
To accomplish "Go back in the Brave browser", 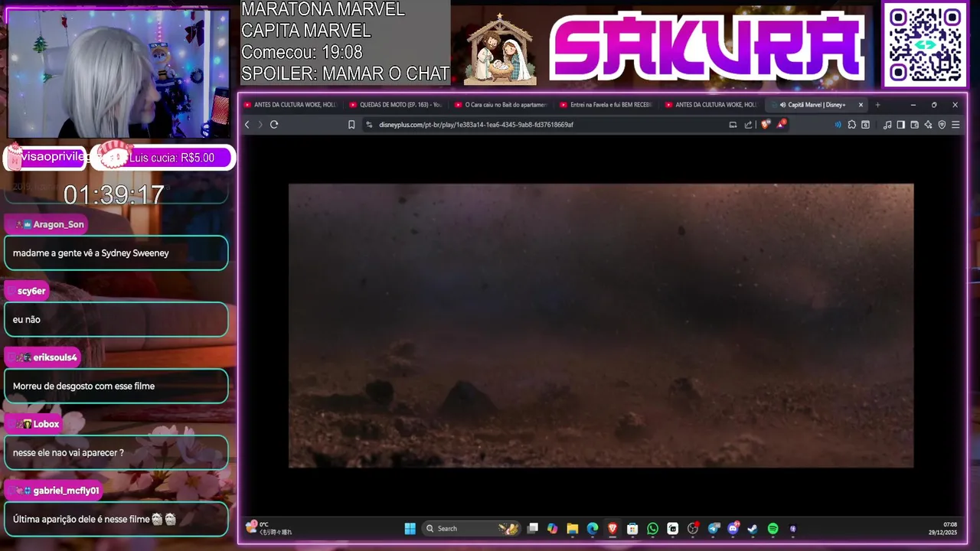I will pyautogui.click(x=247, y=125).
